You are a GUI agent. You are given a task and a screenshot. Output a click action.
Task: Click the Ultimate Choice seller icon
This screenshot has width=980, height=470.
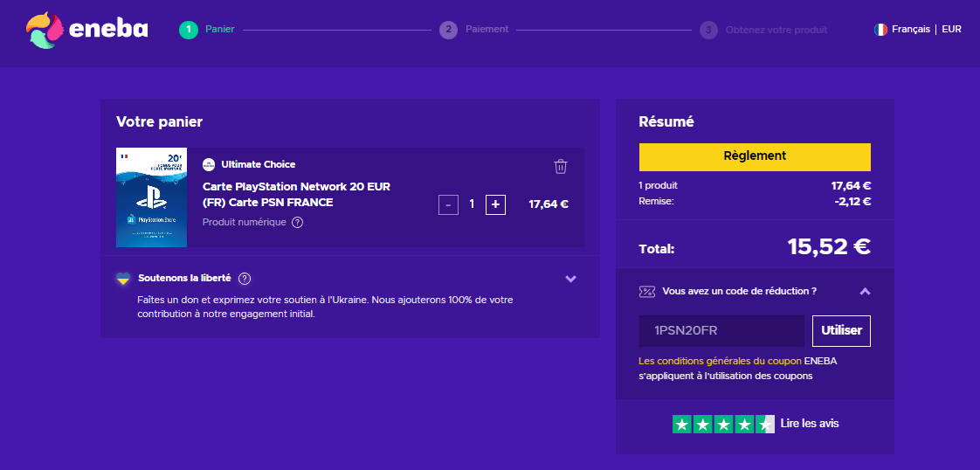pos(209,164)
